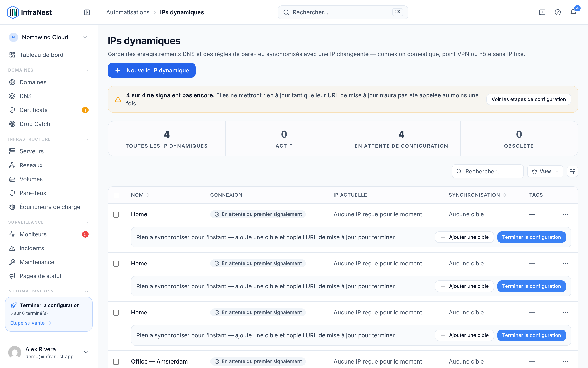Collapse the INFRASTRUCTURE sidebar section
Screen dimensions: 588x368
[x=87, y=139]
